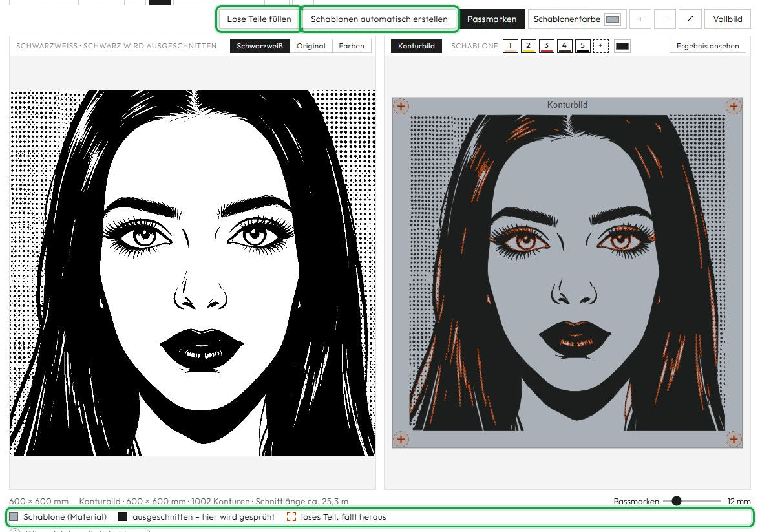Viewport: 760px width, 532px height.
Task: Open Vollbild mode
Action: point(728,19)
